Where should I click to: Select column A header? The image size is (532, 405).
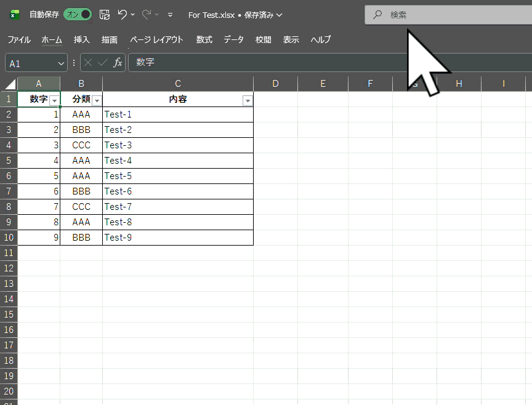(x=39, y=84)
